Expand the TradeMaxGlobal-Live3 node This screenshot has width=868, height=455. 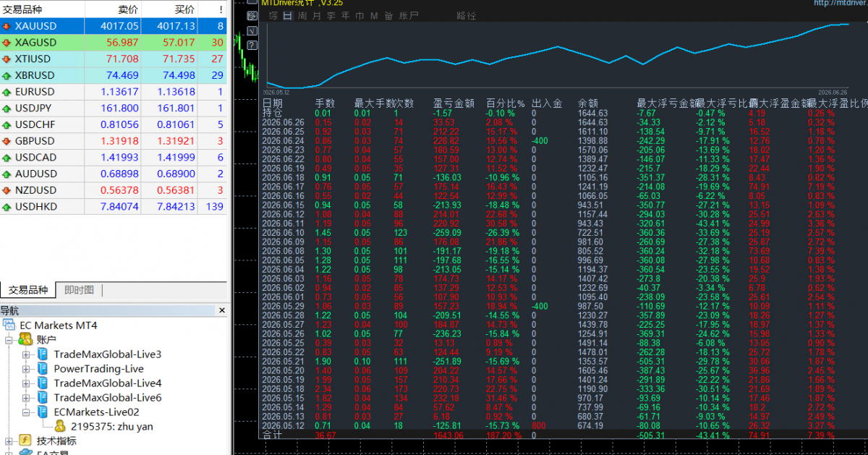(x=26, y=354)
